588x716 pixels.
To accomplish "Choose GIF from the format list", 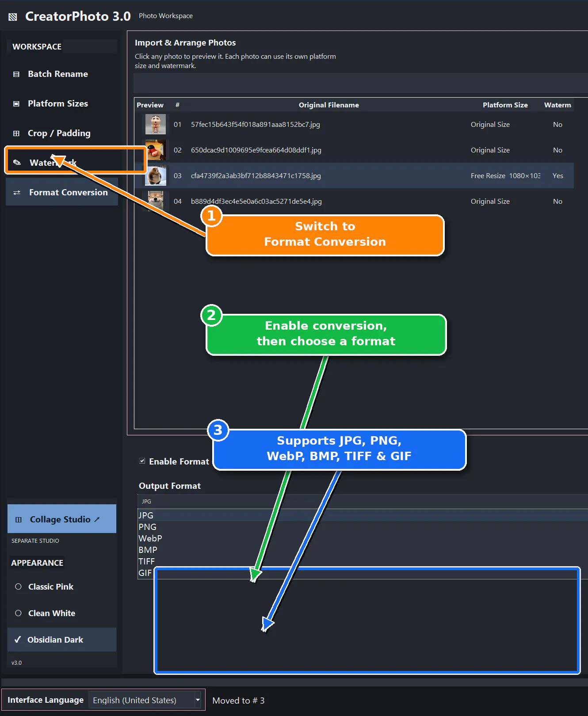I will pyautogui.click(x=363, y=573).
